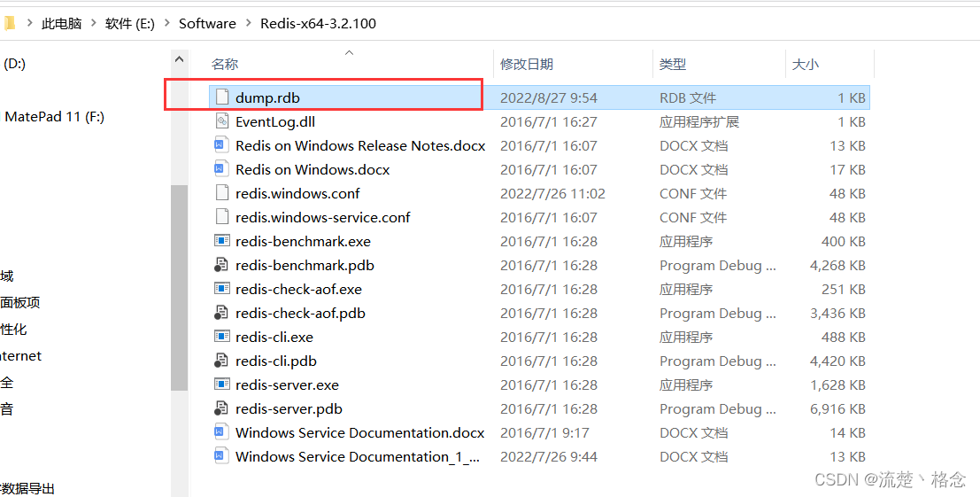Select the Windows Service Documentation_1_... file name

pos(359,456)
